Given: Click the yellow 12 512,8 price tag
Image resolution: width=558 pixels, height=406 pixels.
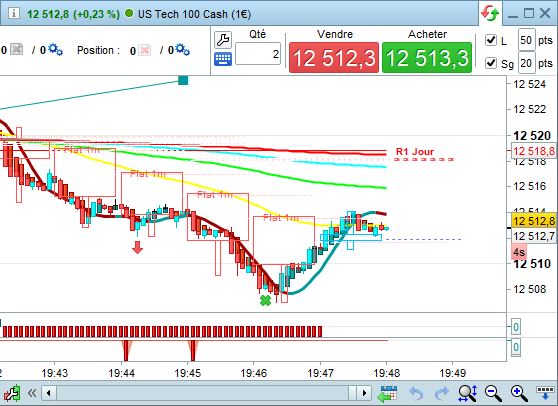Looking at the screenshot, I should 534,221.
